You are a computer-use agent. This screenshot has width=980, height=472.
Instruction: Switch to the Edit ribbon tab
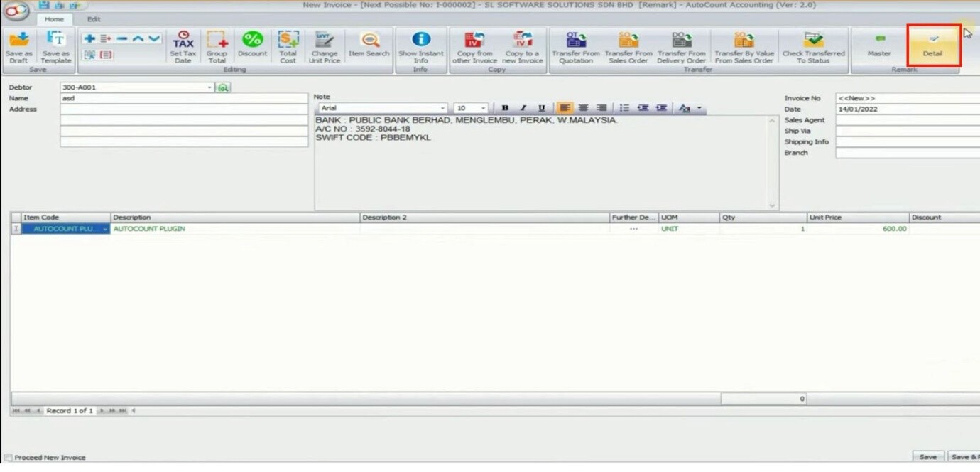(x=94, y=19)
